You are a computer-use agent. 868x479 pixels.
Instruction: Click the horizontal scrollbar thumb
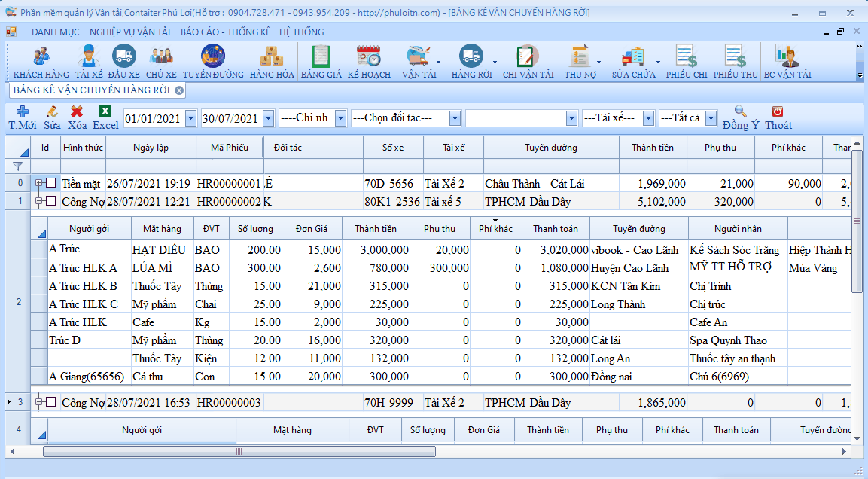pos(239,451)
